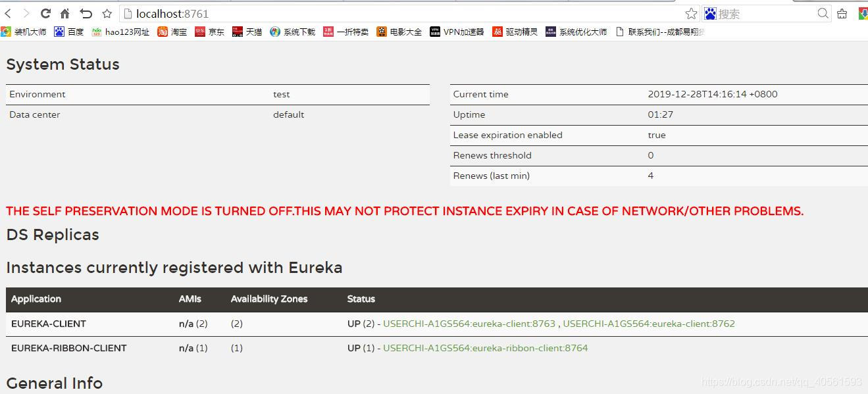Bookmark this page with the star left of address bar
The width and height of the screenshot is (868, 394).
[107, 13]
